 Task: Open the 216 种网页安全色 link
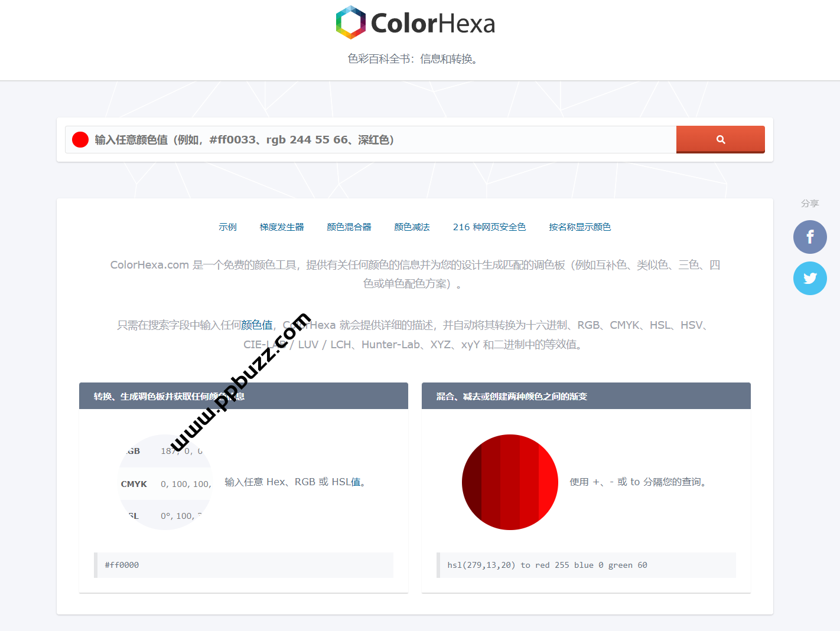pos(489,227)
